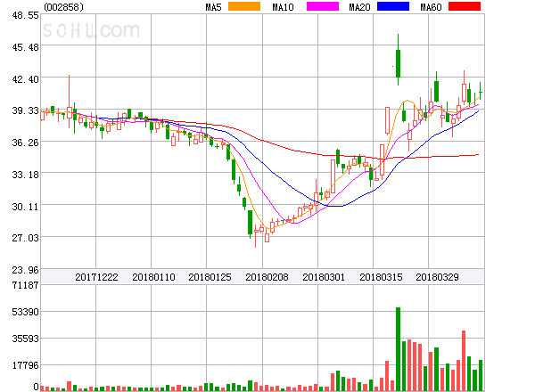Screen dimensions: 535x392
Task: Click the tallest red volume bar near 20180329
Action: tap(464, 361)
